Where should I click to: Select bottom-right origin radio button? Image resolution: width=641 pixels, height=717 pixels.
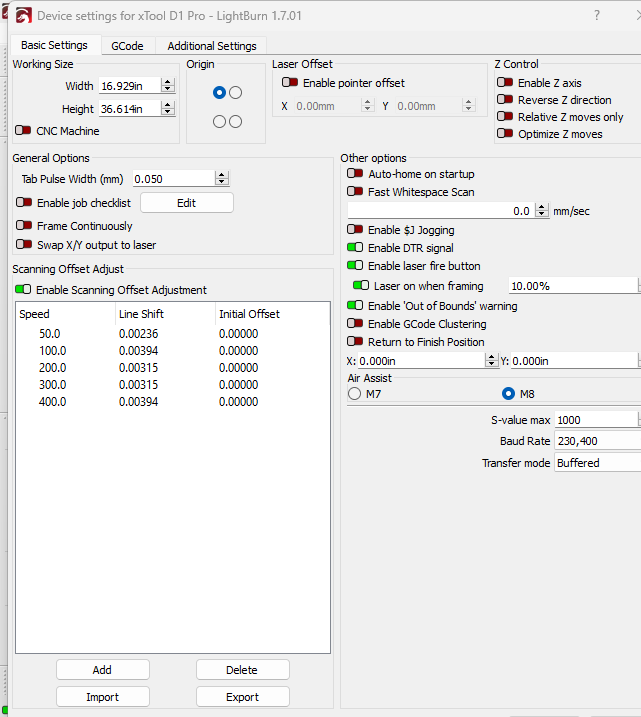pos(235,122)
